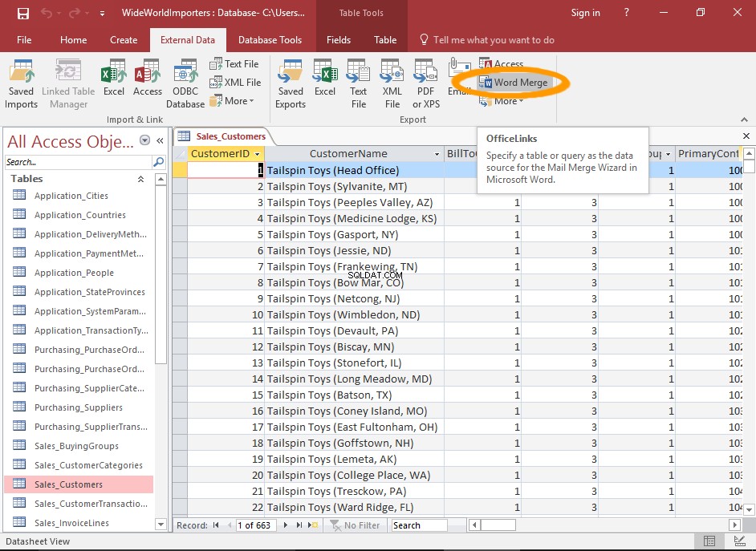Export table to Excel
756x551 pixels.
tap(325, 78)
